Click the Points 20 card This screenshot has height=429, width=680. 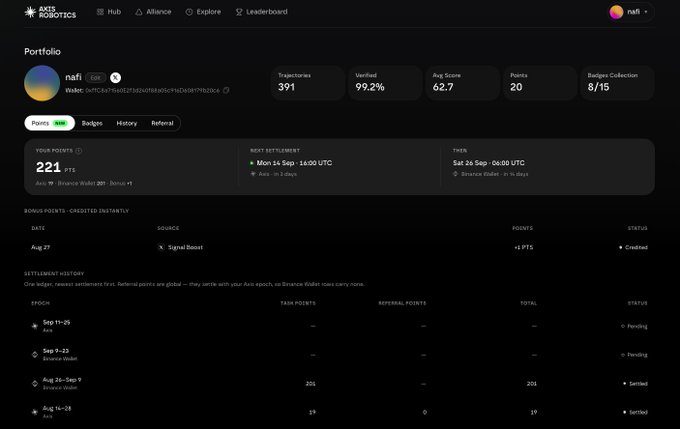click(540, 83)
